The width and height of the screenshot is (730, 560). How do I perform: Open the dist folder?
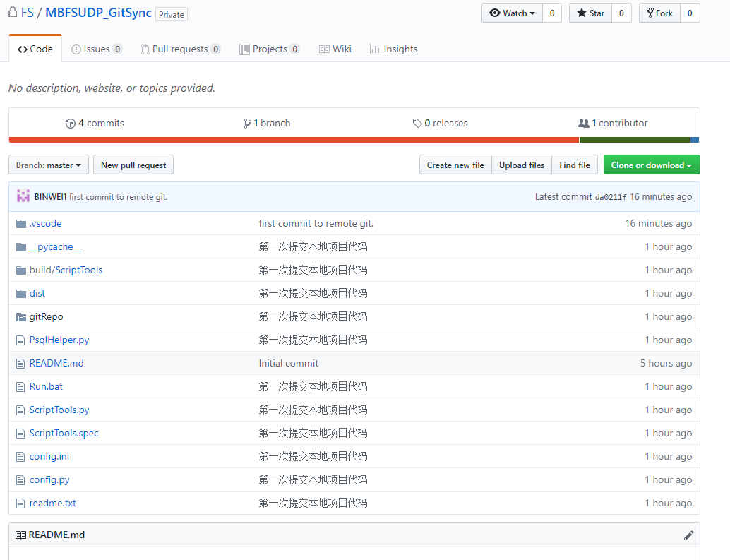point(37,293)
